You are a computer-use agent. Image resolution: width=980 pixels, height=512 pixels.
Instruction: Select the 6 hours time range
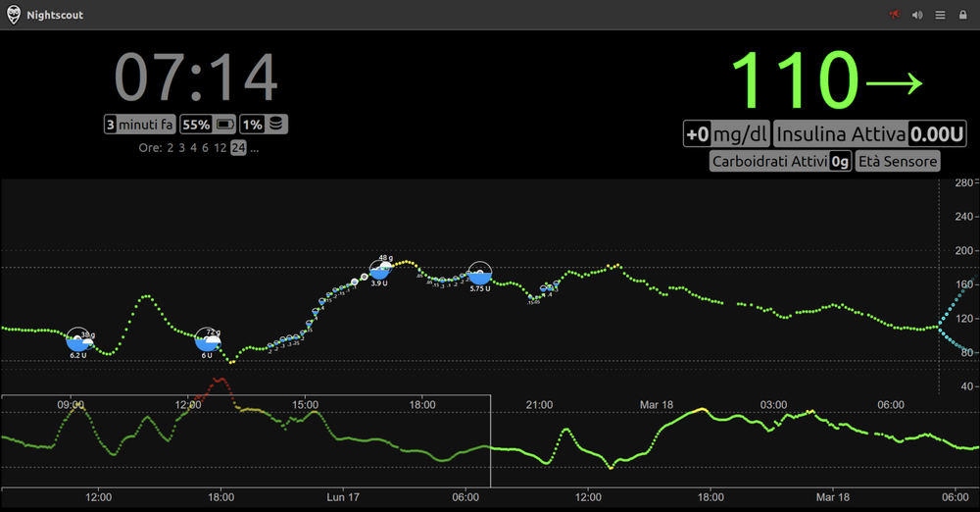point(205,148)
